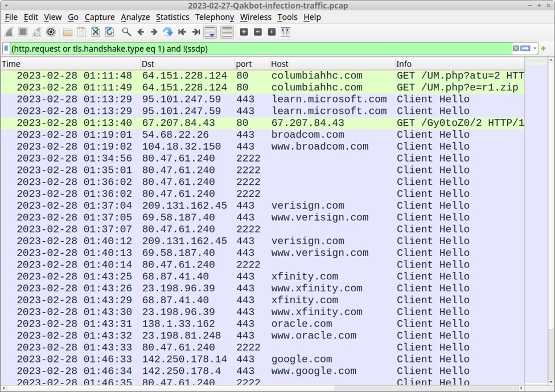The width and height of the screenshot is (555, 392).
Task: Click in the display filter field
Action: tap(261, 48)
